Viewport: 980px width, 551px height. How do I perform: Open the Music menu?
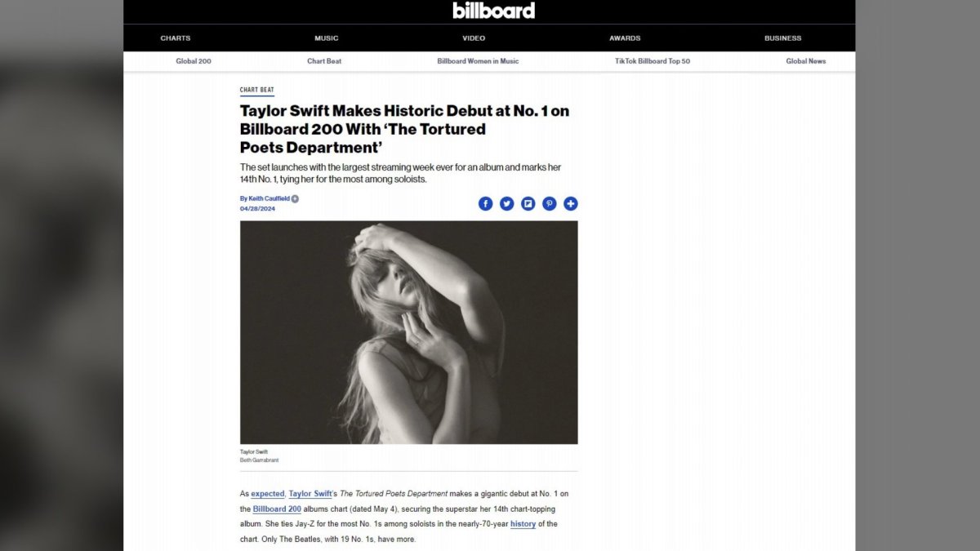click(327, 38)
